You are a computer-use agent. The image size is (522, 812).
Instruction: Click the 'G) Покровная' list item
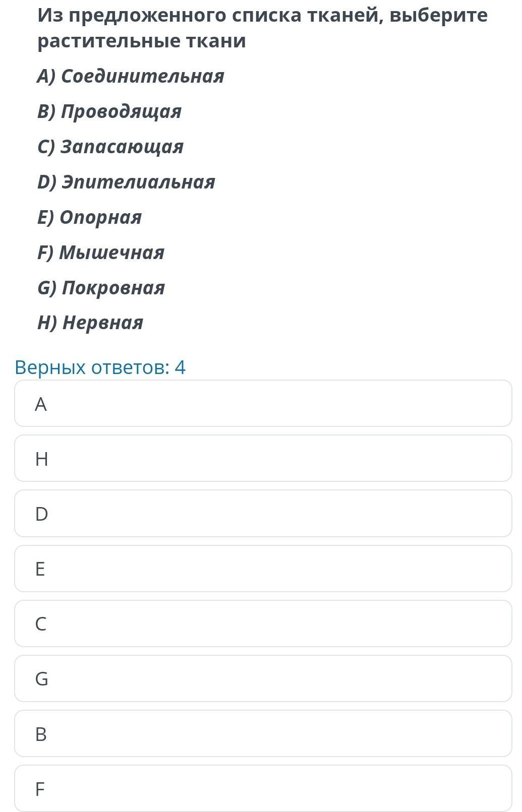click(101, 288)
